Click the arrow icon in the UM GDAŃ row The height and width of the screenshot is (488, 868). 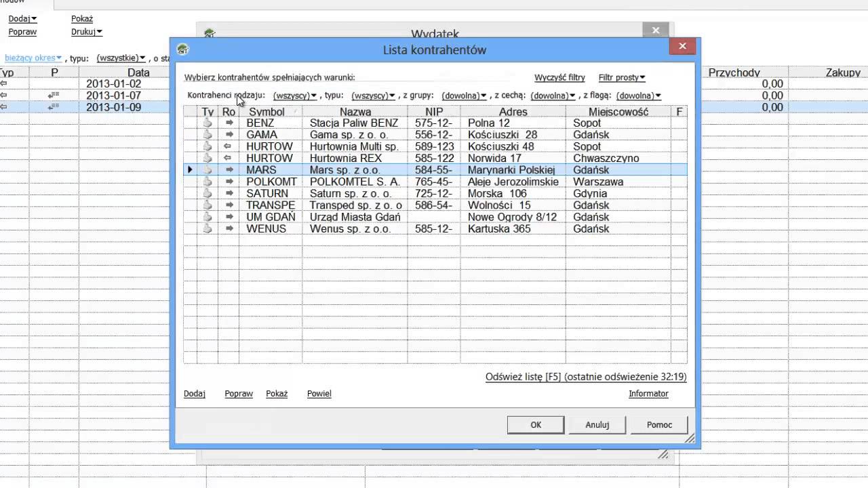(229, 217)
